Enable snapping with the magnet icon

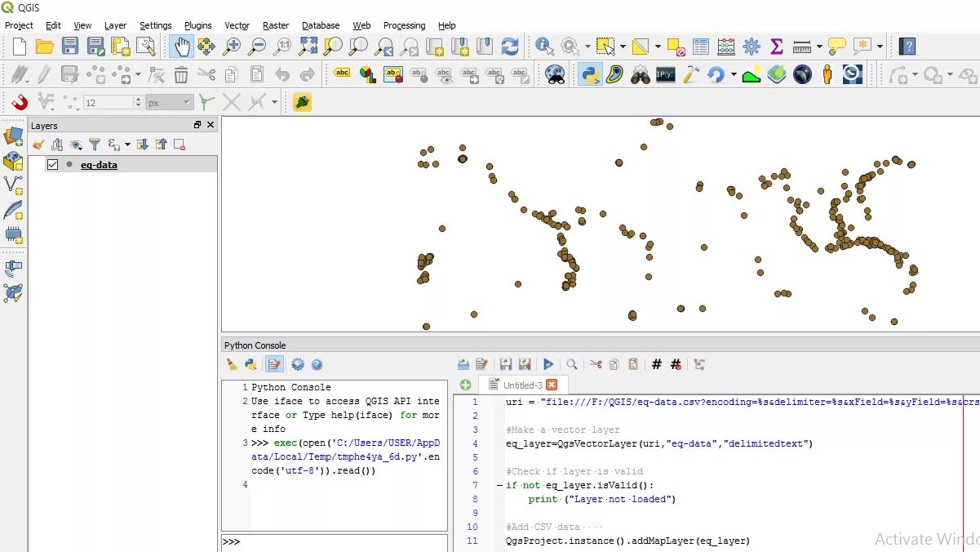[20, 102]
